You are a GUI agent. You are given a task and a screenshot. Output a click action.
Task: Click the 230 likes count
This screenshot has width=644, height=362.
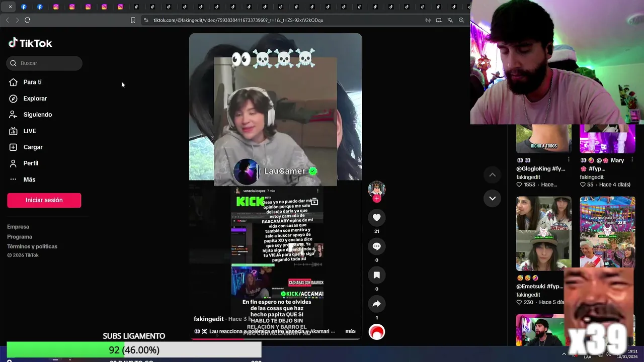pyautogui.click(x=528, y=302)
